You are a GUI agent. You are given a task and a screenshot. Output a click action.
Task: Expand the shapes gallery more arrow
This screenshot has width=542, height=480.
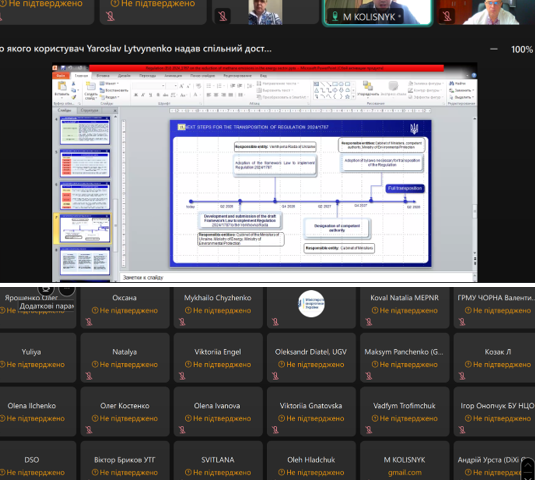tap(353, 97)
